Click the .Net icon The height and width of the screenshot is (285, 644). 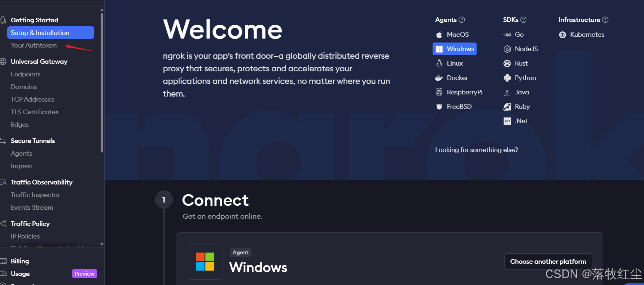[x=507, y=121]
